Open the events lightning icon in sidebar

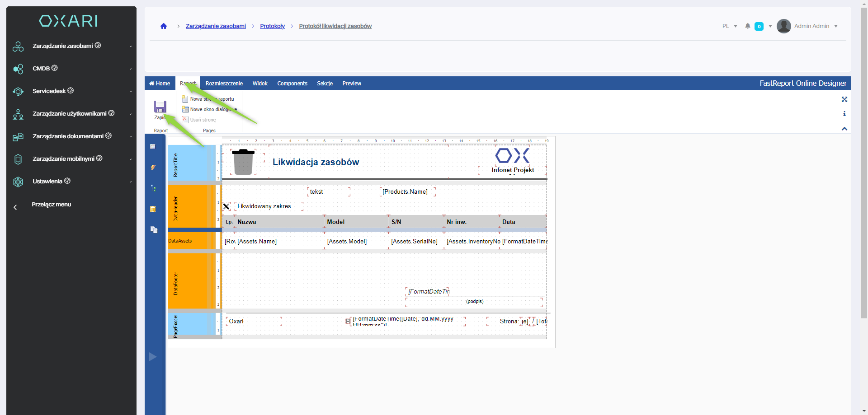point(153,168)
